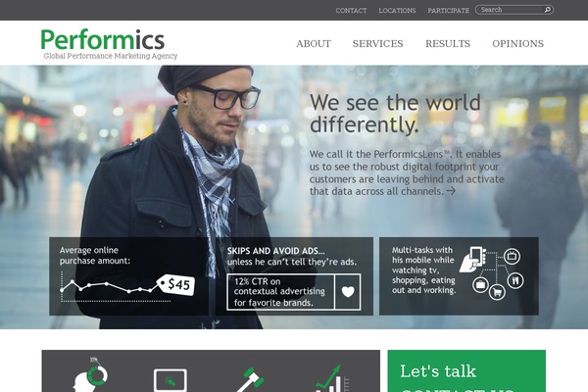The width and height of the screenshot is (588, 392).
Task: Open the Services menu
Action: click(x=377, y=43)
